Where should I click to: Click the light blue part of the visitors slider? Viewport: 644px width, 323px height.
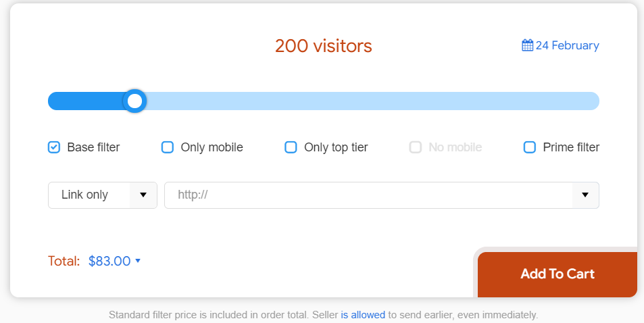(372, 101)
